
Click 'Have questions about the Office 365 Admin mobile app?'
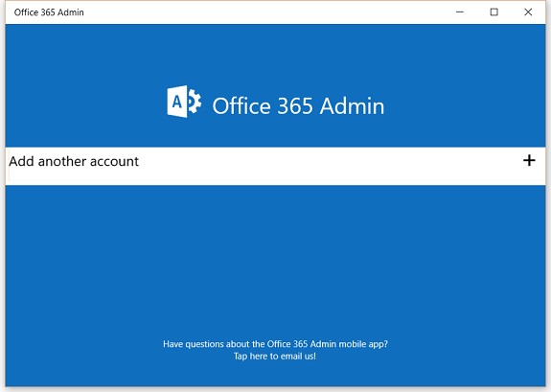tap(275, 344)
